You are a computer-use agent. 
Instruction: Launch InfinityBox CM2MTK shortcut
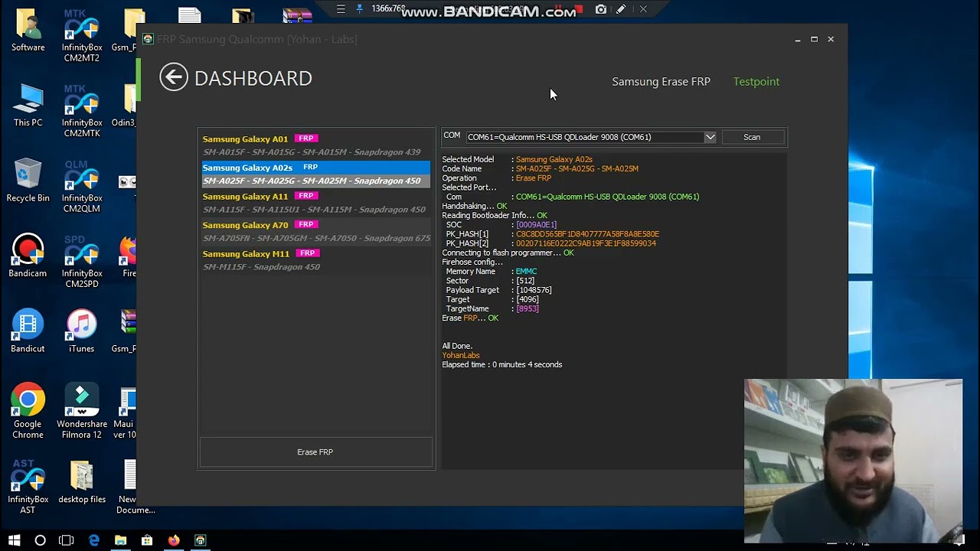[x=81, y=111]
